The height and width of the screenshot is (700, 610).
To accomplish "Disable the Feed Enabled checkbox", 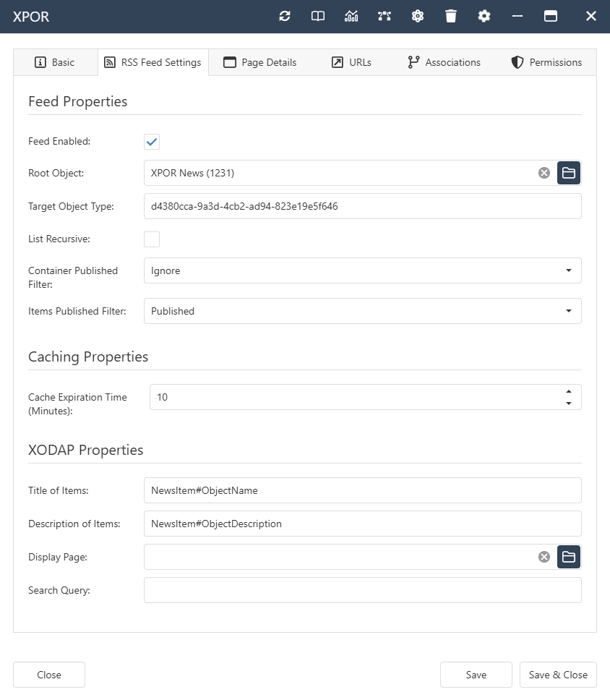I will (151, 142).
